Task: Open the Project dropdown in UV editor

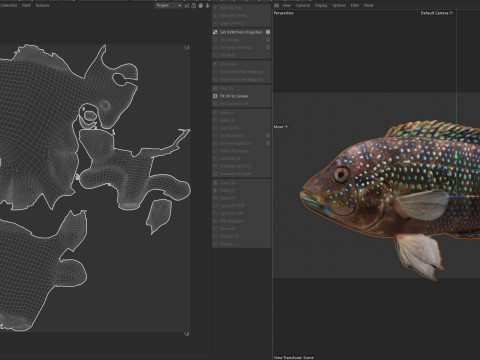Action: [x=168, y=5]
